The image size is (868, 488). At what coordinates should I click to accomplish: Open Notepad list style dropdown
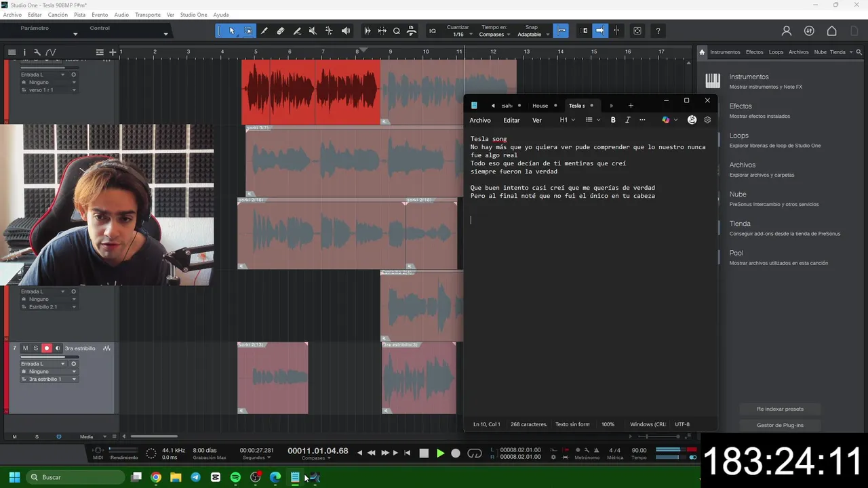click(x=593, y=120)
